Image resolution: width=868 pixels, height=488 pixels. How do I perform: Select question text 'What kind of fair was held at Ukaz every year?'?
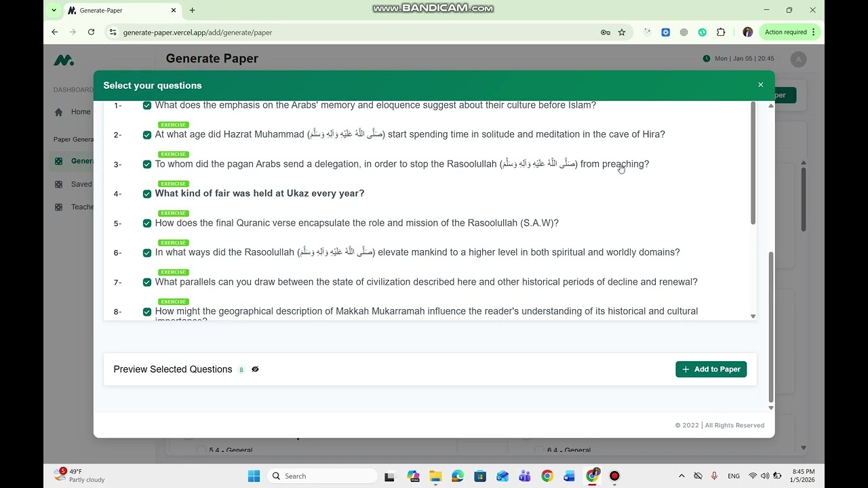pos(260,193)
